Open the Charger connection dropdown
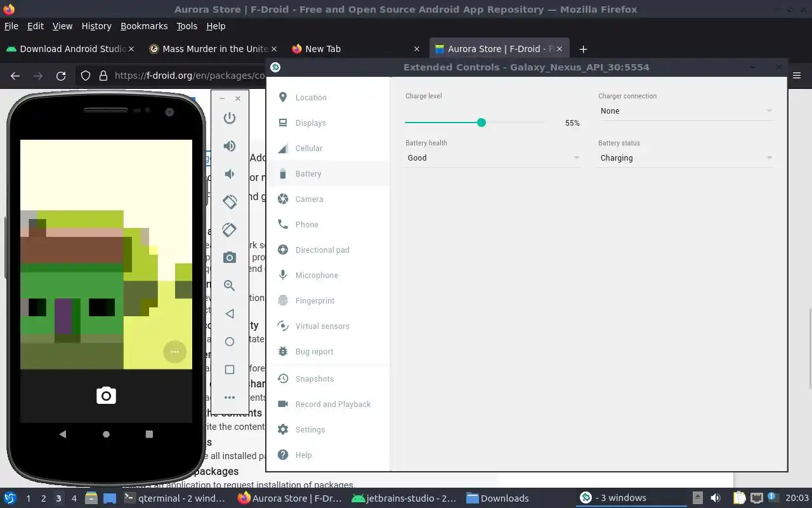This screenshot has height=508, width=812. (686, 111)
